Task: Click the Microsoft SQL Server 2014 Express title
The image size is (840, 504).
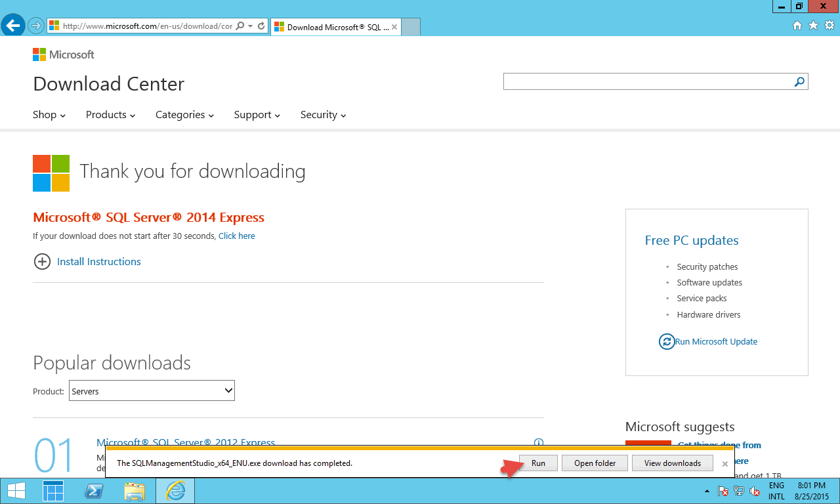Action: coord(148,217)
